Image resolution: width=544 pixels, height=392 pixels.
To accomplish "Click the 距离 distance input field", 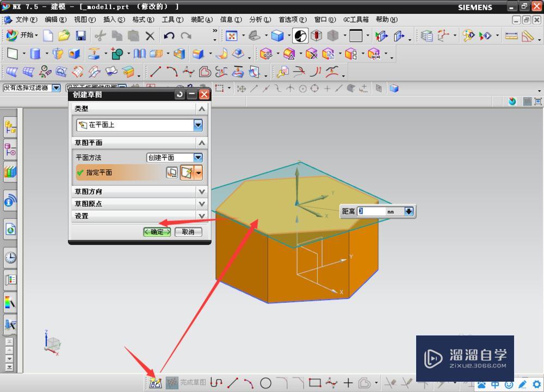I will click(x=372, y=211).
